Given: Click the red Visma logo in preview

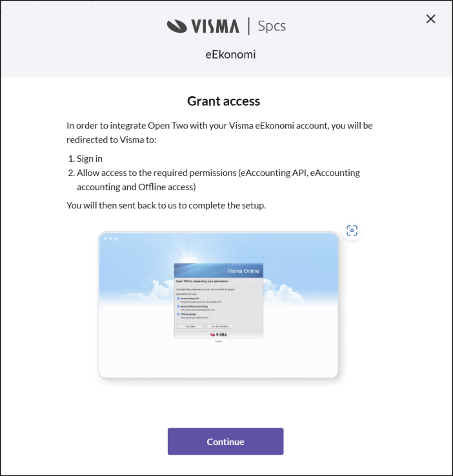Looking at the screenshot, I should (x=219, y=335).
